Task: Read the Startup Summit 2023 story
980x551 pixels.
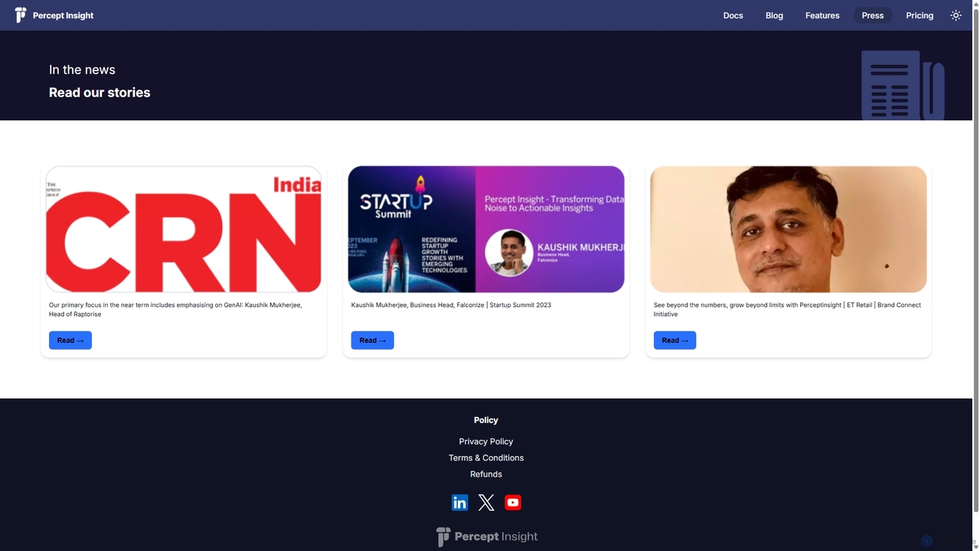Action: [373, 341]
